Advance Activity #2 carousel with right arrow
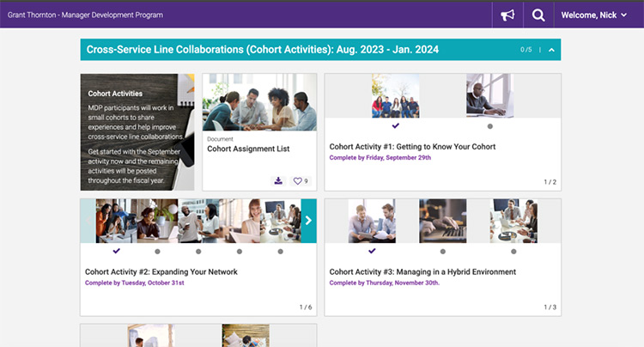 (308, 222)
